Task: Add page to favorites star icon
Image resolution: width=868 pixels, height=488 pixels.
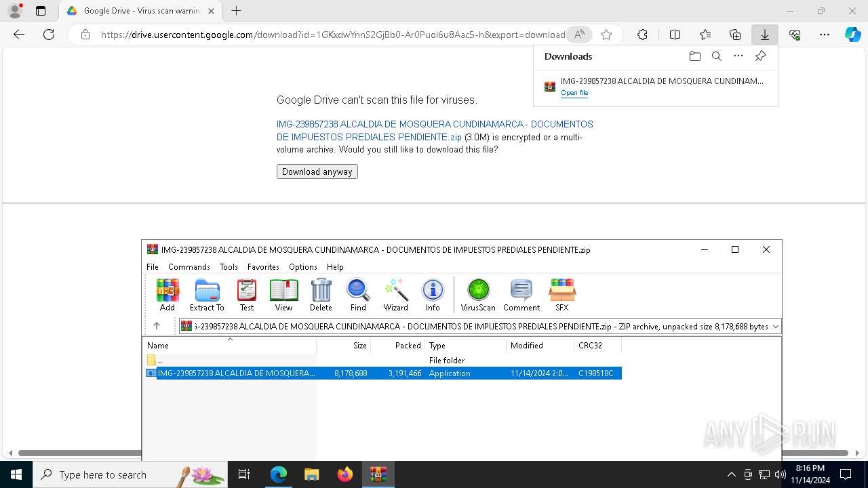Action: (606, 35)
